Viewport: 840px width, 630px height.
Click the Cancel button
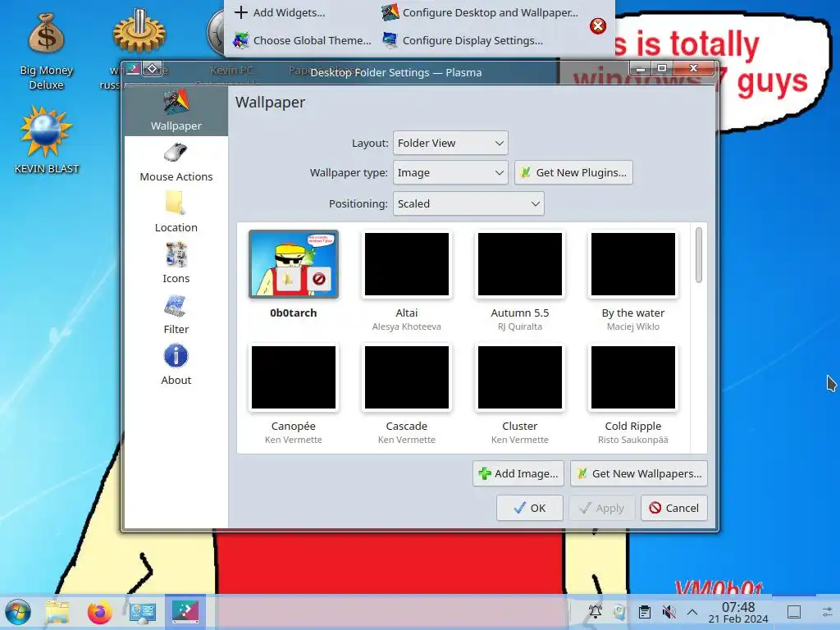point(674,508)
